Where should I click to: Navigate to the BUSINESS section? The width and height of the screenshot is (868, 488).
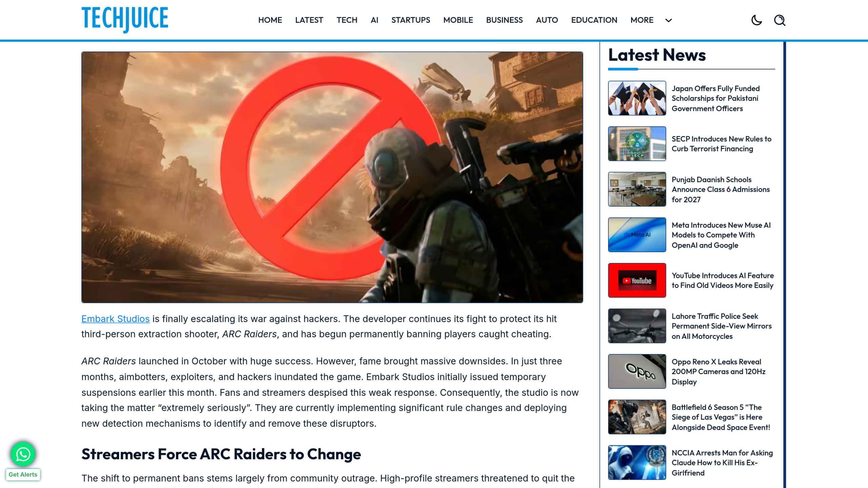coord(504,20)
